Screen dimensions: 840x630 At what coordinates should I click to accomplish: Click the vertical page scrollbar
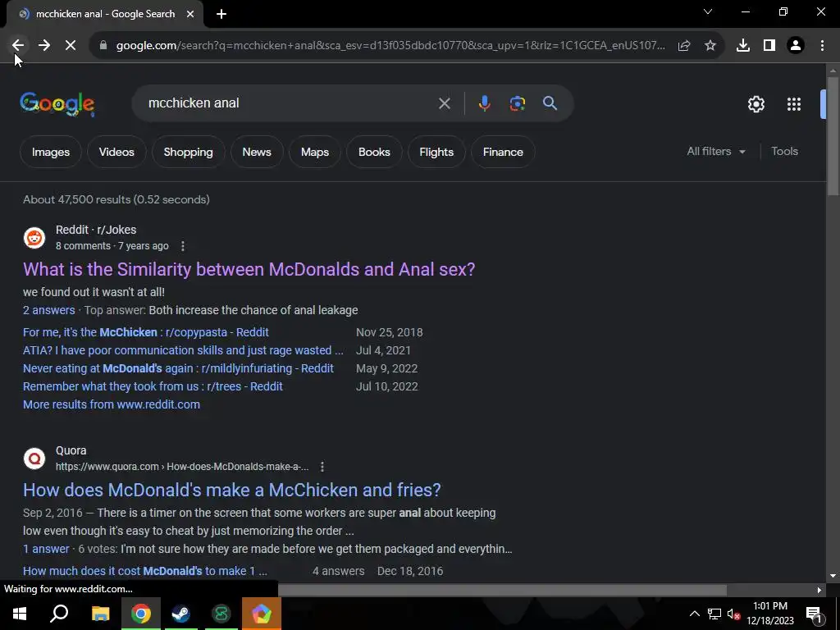(833, 137)
